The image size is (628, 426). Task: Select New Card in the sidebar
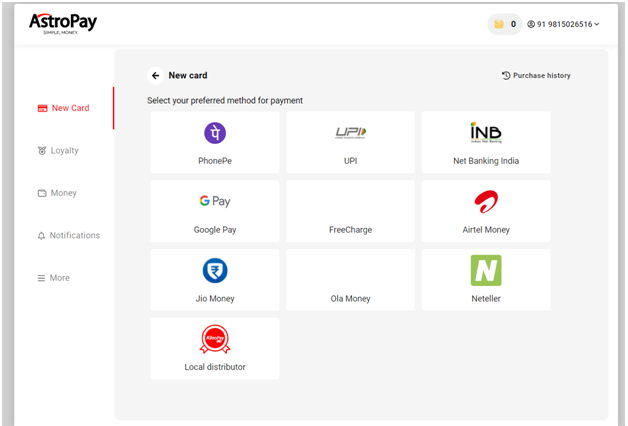(x=63, y=108)
